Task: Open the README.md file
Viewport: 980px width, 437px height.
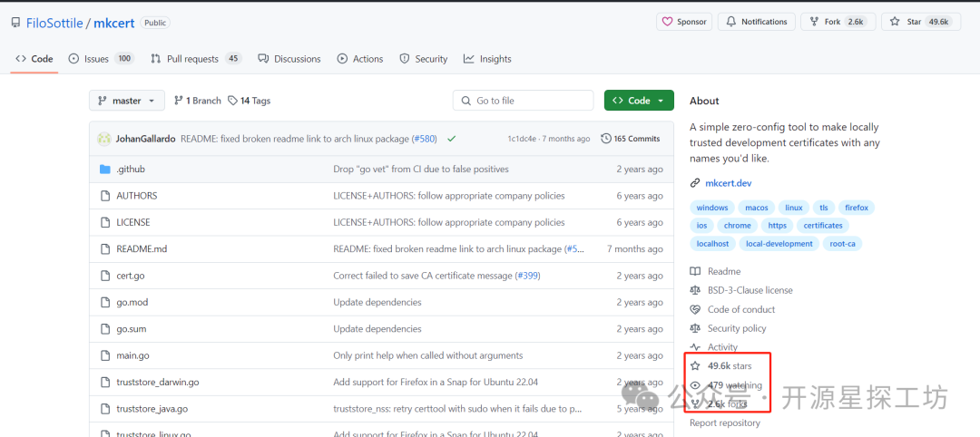Action: click(142, 248)
